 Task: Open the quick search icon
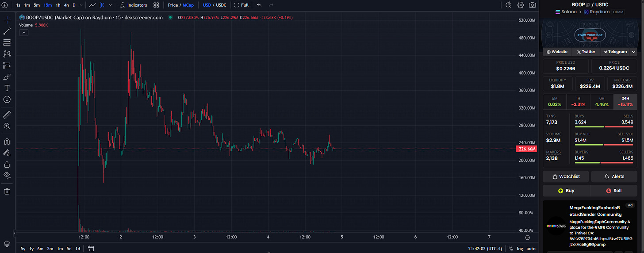coord(509,5)
